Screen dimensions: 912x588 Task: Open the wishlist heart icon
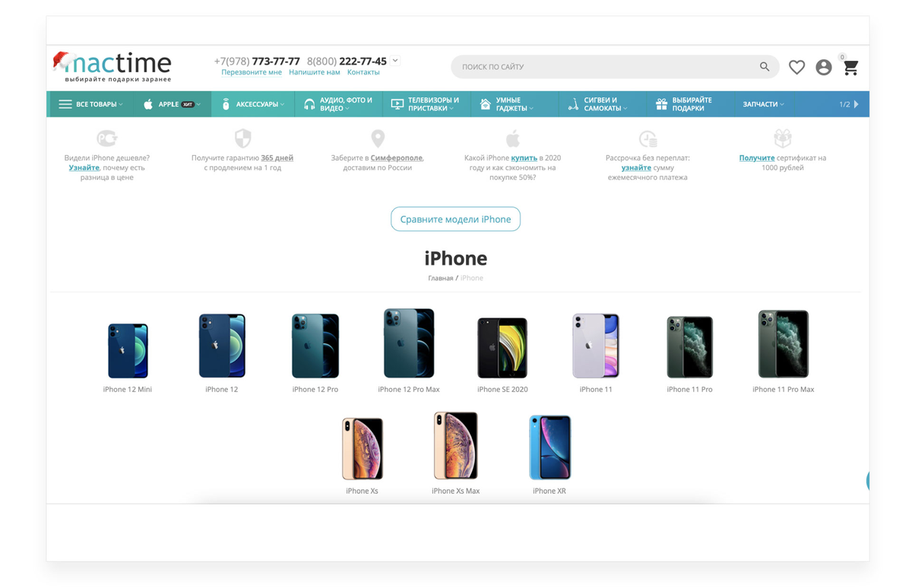[x=796, y=68]
